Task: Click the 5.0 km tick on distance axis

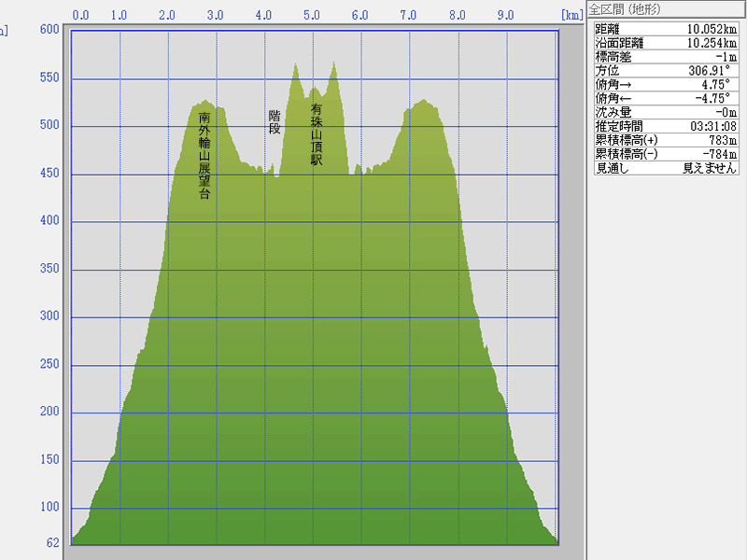Action: 312,15
